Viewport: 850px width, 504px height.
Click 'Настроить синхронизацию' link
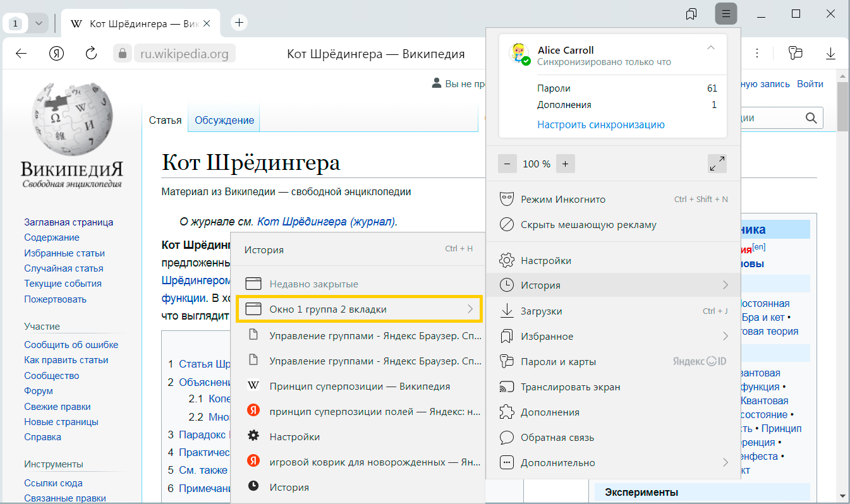click(x=600, y=124)
